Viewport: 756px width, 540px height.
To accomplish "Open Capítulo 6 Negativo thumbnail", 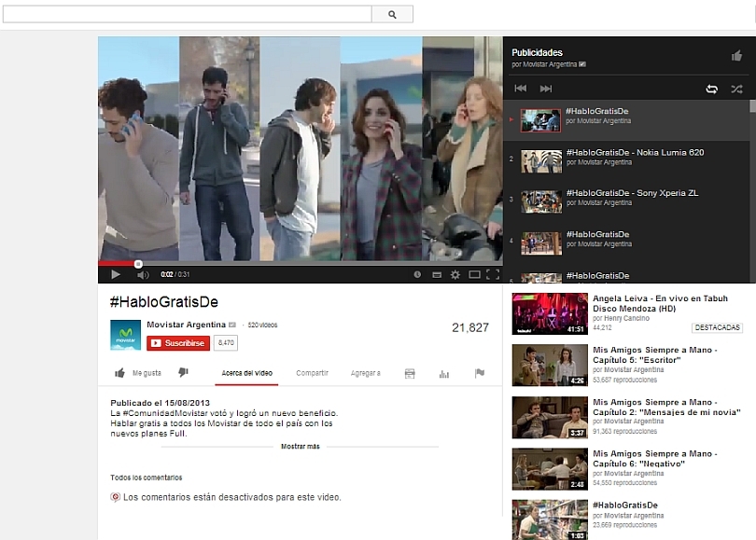I will [550, 469].
